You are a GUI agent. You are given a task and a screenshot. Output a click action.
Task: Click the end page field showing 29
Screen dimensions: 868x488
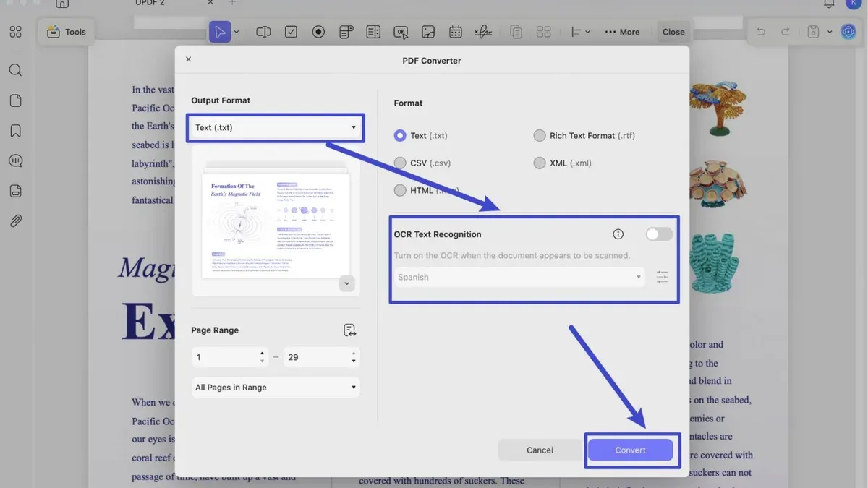315,357
